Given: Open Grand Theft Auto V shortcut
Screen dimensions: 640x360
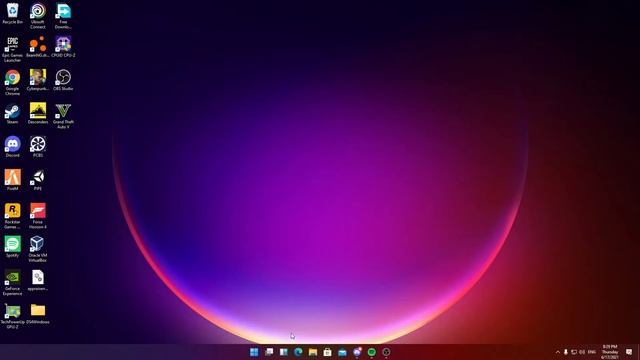Looking at the screenshot, I should point(63,116).
